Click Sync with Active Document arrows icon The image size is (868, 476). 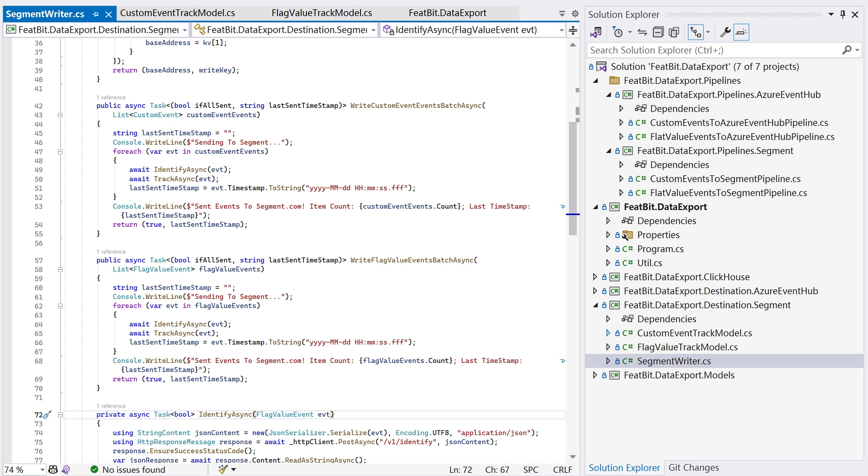(642, 32)
